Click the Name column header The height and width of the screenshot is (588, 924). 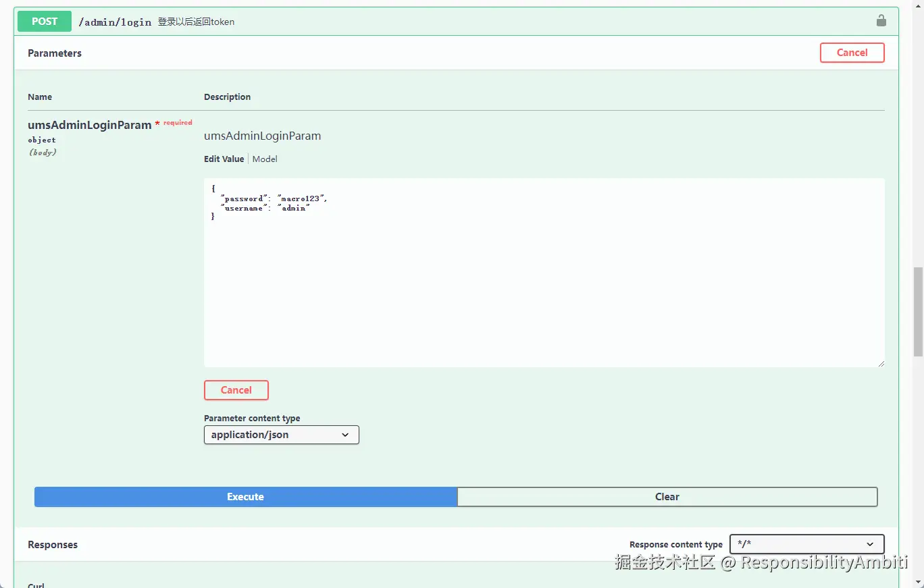tap(40, 97)
